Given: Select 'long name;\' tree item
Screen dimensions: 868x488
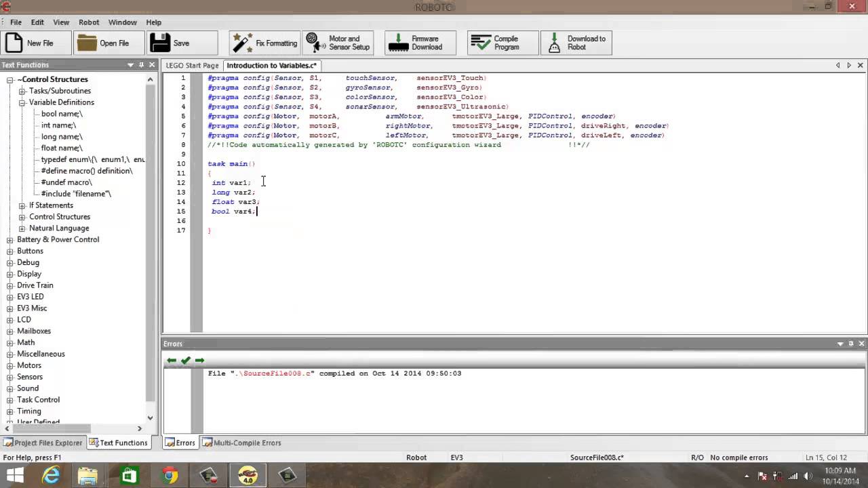Looking at the screenshot, I should tap(62, 137).
